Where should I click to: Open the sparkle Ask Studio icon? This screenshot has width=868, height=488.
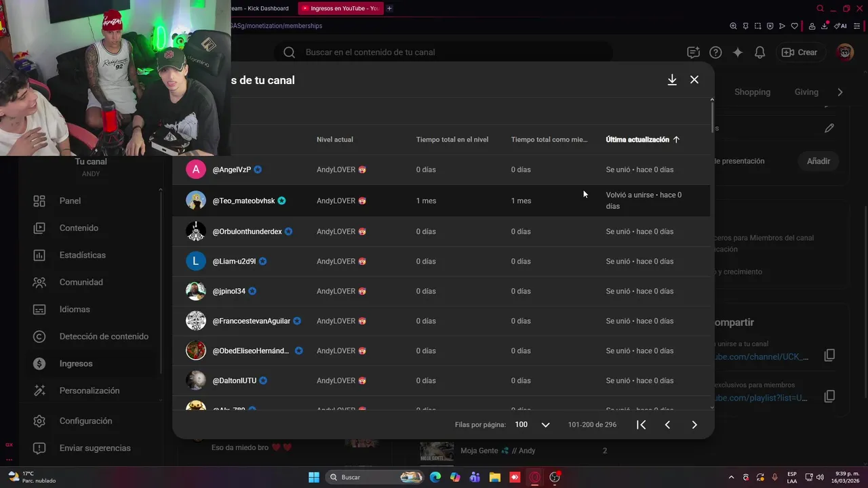tap(738, 52)
